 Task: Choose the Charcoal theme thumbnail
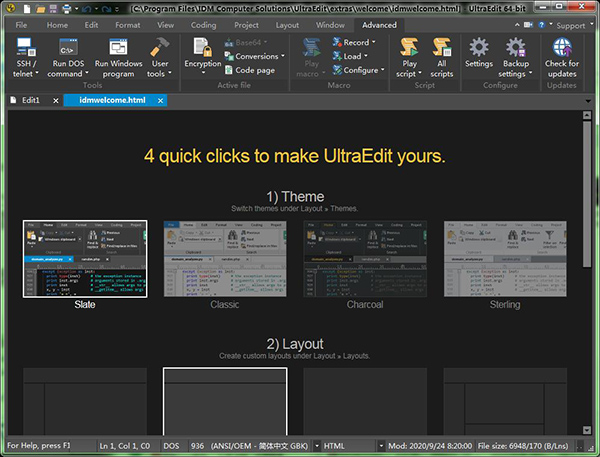(365, 259)
